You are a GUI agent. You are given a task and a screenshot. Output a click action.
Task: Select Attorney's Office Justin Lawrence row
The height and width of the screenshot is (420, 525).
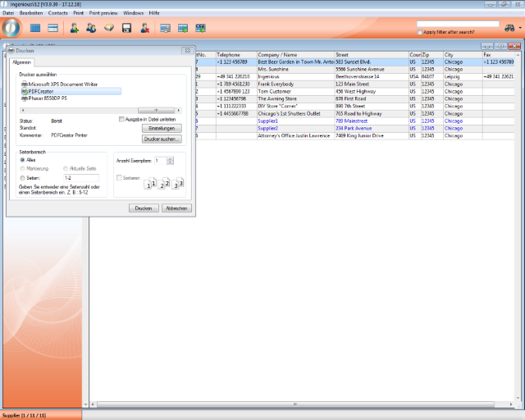355,135
